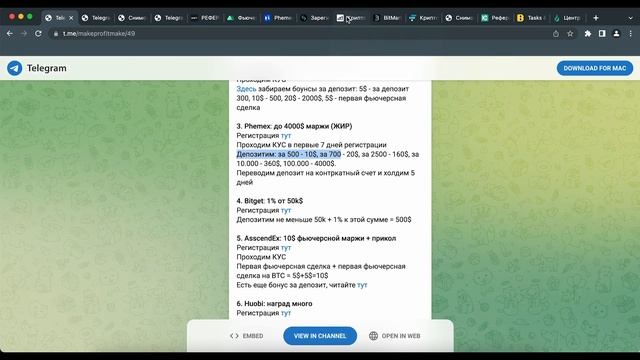This screenshot has width=640, height=360.
Task: Switch to the BitMart tab
Action: click(x=387, y=18)
